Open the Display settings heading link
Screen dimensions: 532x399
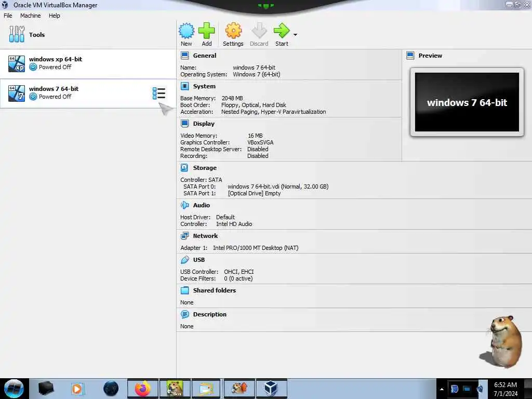point(204,124)
